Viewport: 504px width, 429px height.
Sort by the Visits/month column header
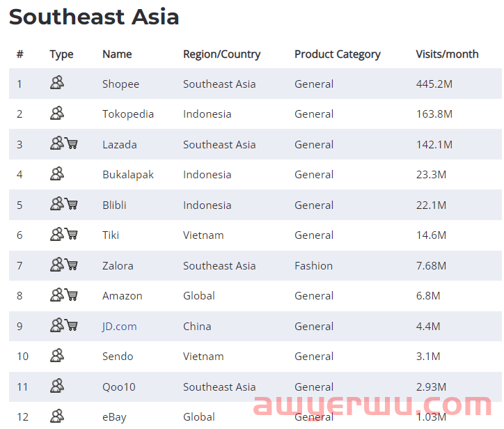click(447, 54)
